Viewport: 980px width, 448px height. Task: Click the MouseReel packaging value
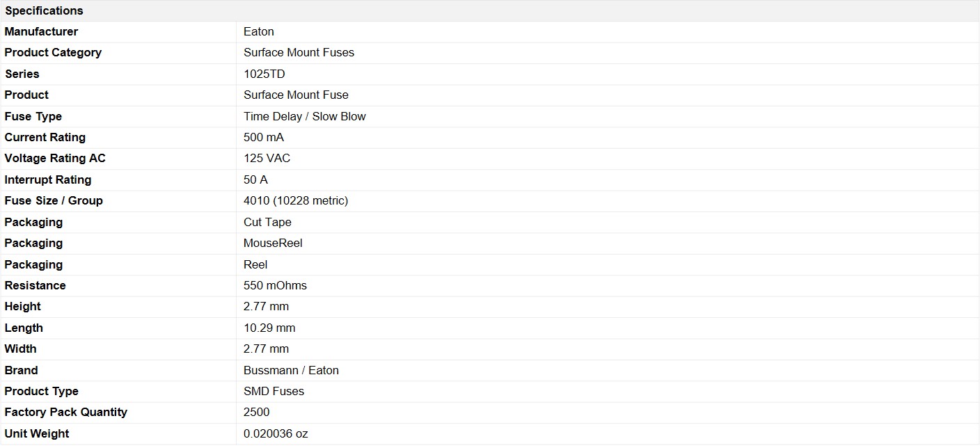pyautogui.click(x=273, y=243)
